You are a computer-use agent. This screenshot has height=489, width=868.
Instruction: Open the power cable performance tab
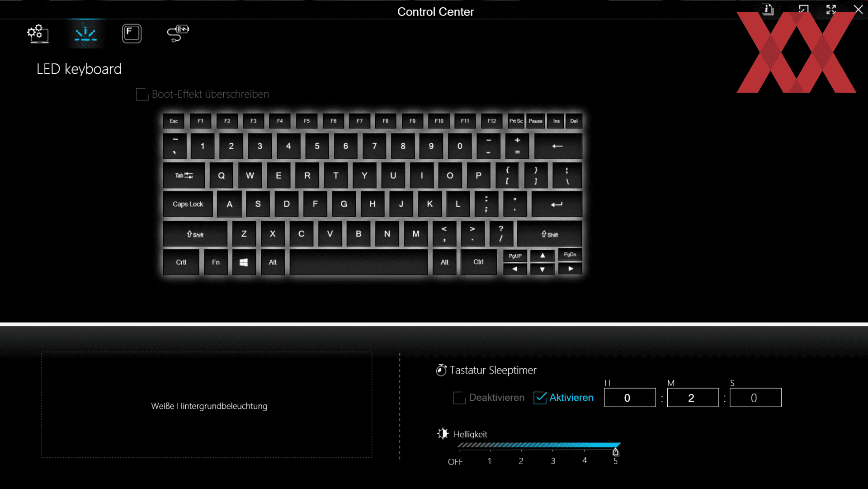tap(178, 33)
